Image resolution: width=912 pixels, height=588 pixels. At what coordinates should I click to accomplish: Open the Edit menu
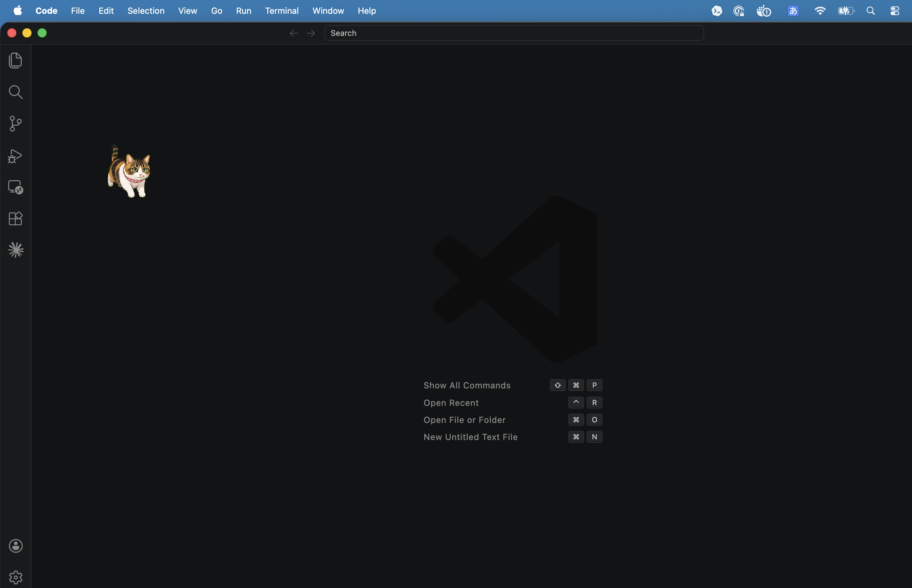coord(106,11)
